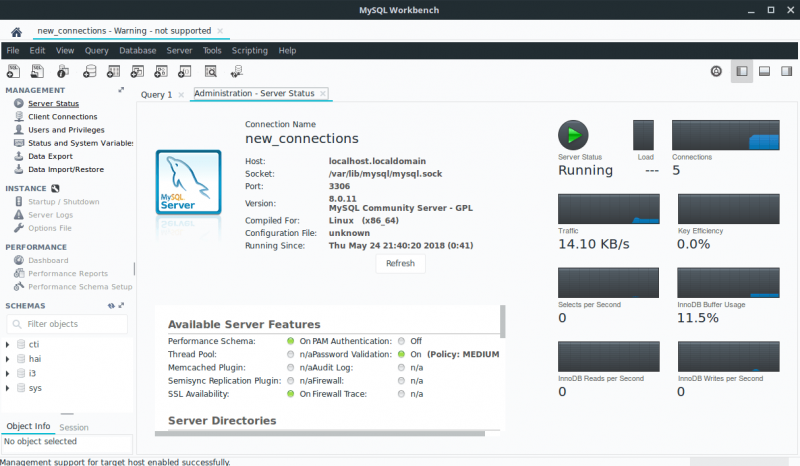This screenshot has width=800, height=466.
Task: Switch to the Query 1 tab
Action: (156, 94)
